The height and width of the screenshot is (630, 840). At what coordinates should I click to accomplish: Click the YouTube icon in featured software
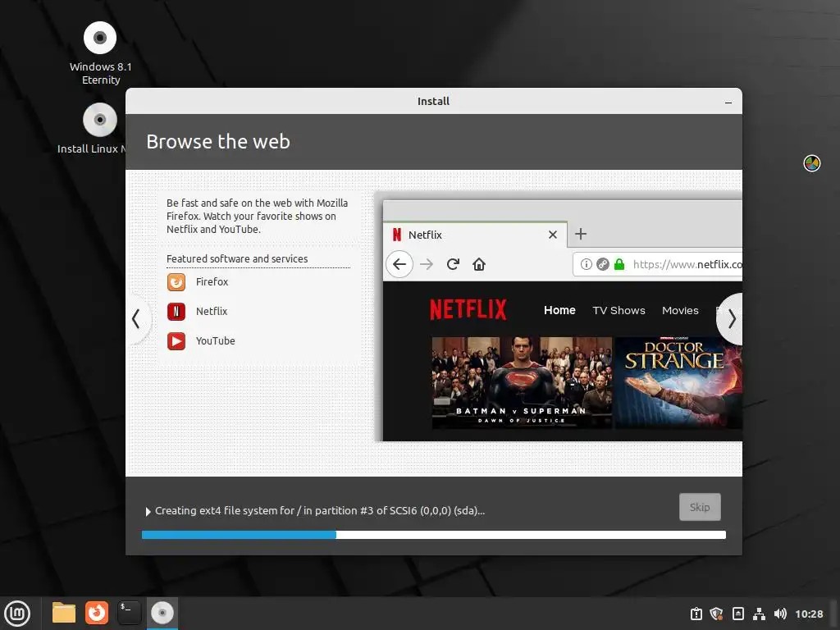[176, 340]
